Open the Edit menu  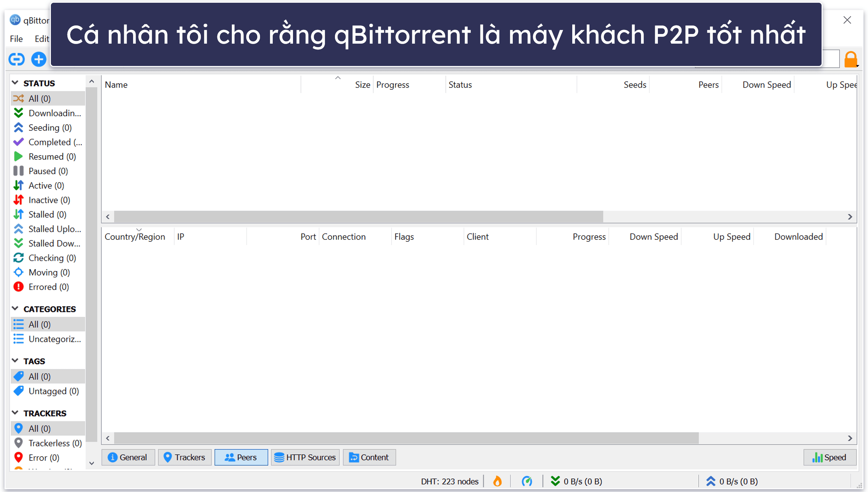[x=42, y=39]
